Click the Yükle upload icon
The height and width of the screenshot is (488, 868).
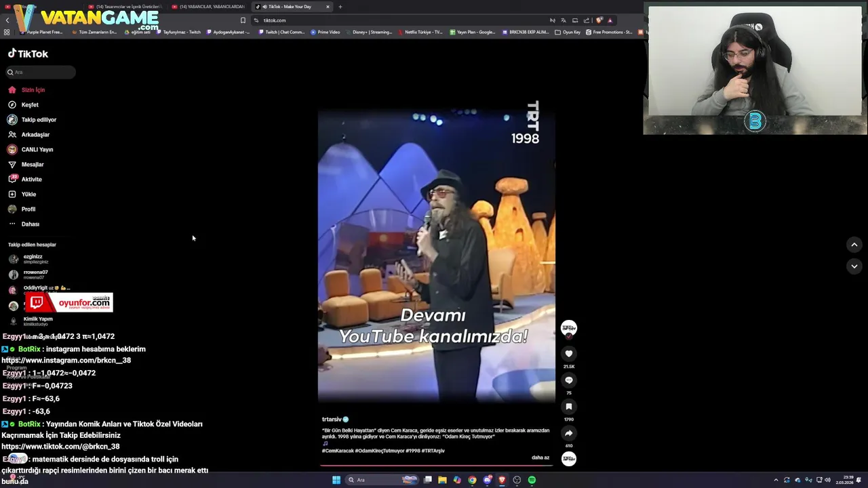pyautogui.click(x=12, y=194)
